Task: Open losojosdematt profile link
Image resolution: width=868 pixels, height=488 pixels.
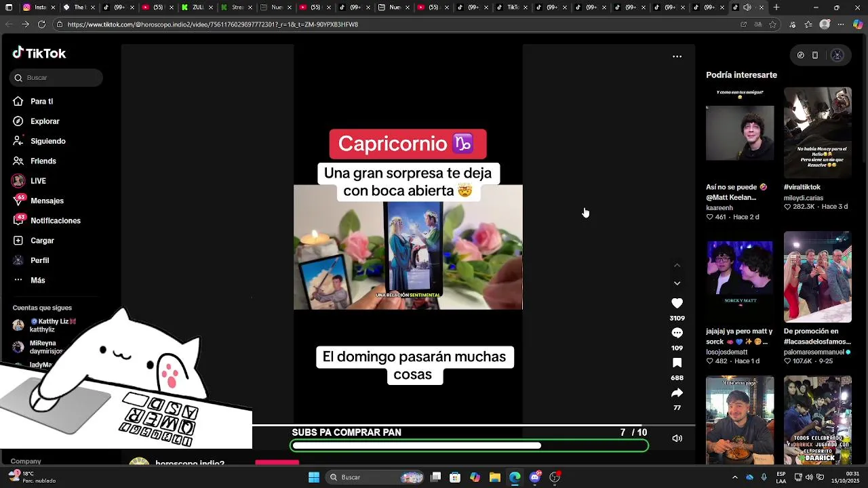Action: [726, 352]
